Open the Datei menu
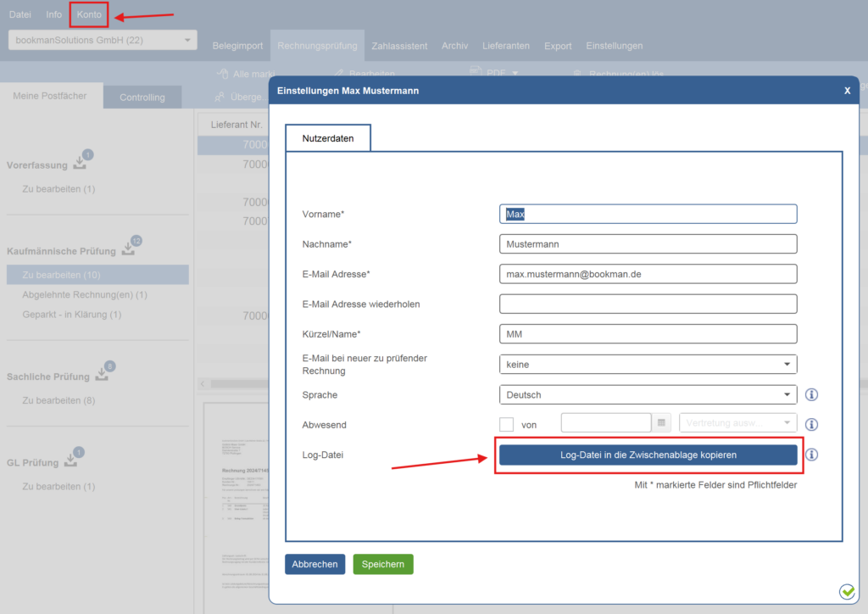The width and height of the screenshot is (868, 614). tap(20, 14)
